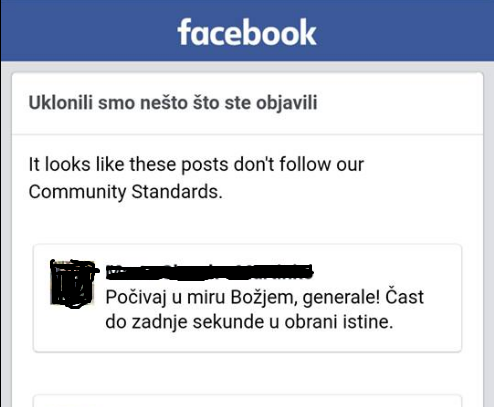Open the redacted author name link
The image size is (494, 407).
pos(209,271)
